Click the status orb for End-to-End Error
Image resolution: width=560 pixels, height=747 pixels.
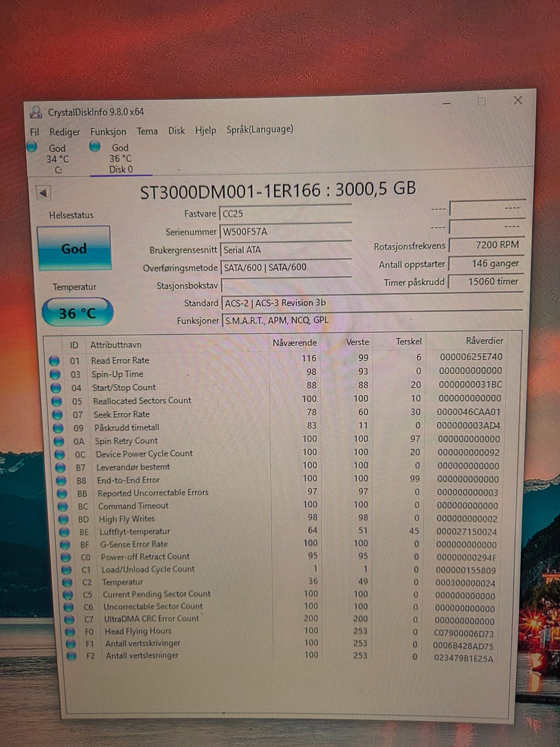(61, 480)
